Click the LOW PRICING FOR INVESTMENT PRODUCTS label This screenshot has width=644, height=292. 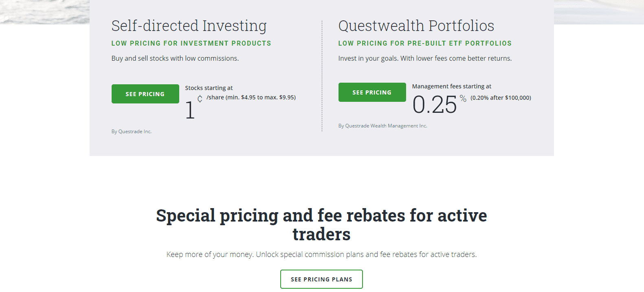click(x=191, y=43)
